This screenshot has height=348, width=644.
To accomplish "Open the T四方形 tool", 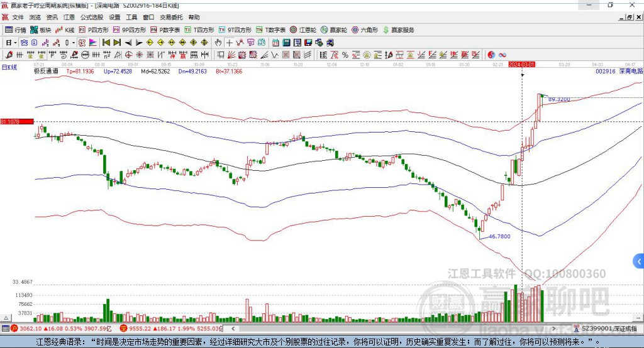I will pos(199,30).
